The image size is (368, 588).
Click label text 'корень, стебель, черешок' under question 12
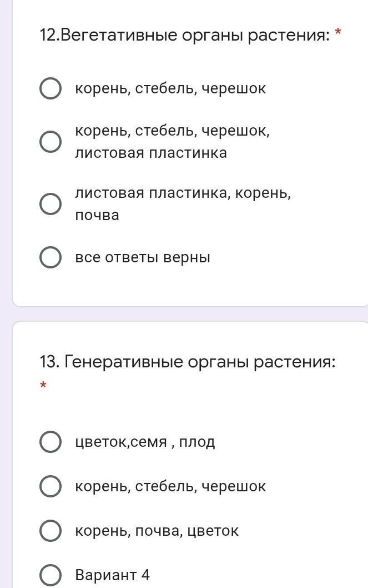pyautogui.click(x=170, y=88)
